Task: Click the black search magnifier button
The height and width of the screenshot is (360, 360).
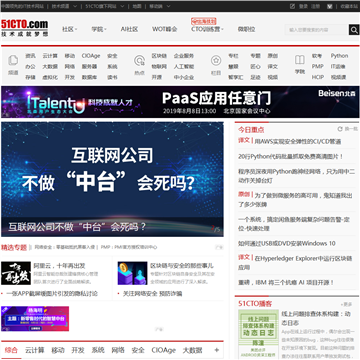Action: (354, 30)
